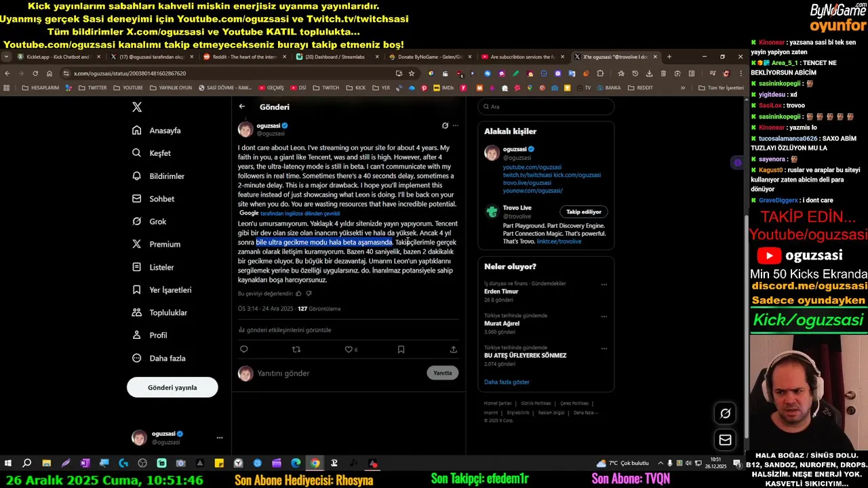Viewport: 868px width, 488px height.
Task: Thumbs down the translation rating
Action: (x=309, y=293)
